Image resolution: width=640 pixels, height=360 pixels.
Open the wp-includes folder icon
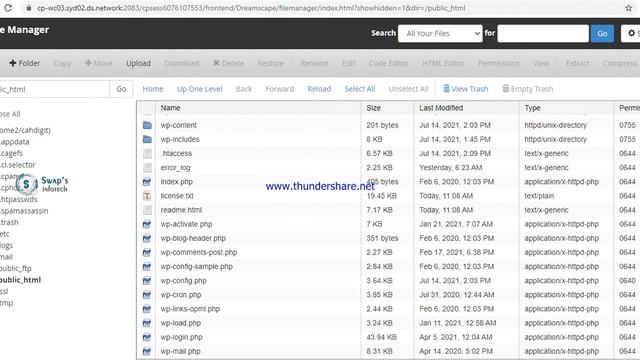coord(147,140)
